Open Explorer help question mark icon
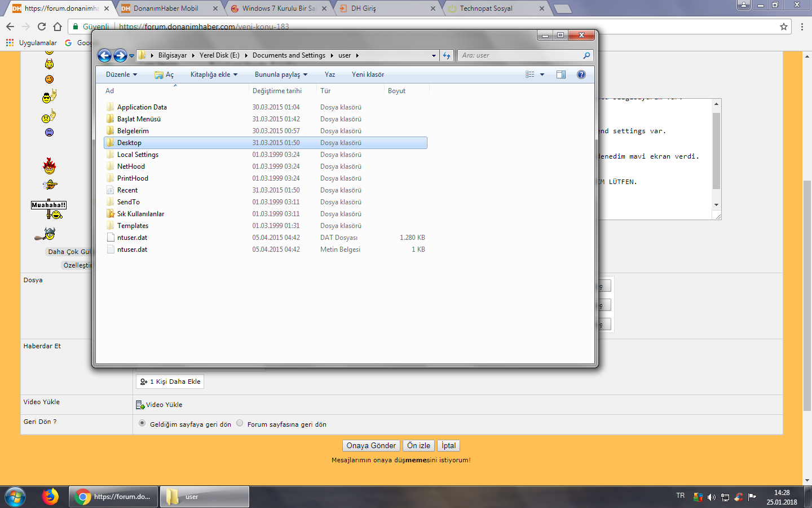812x508 pixels. [x=581, y=75]
